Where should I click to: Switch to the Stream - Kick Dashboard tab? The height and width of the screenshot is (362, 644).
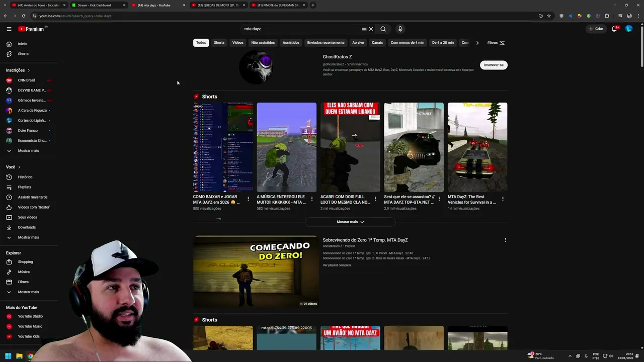(x=98, y=5)
